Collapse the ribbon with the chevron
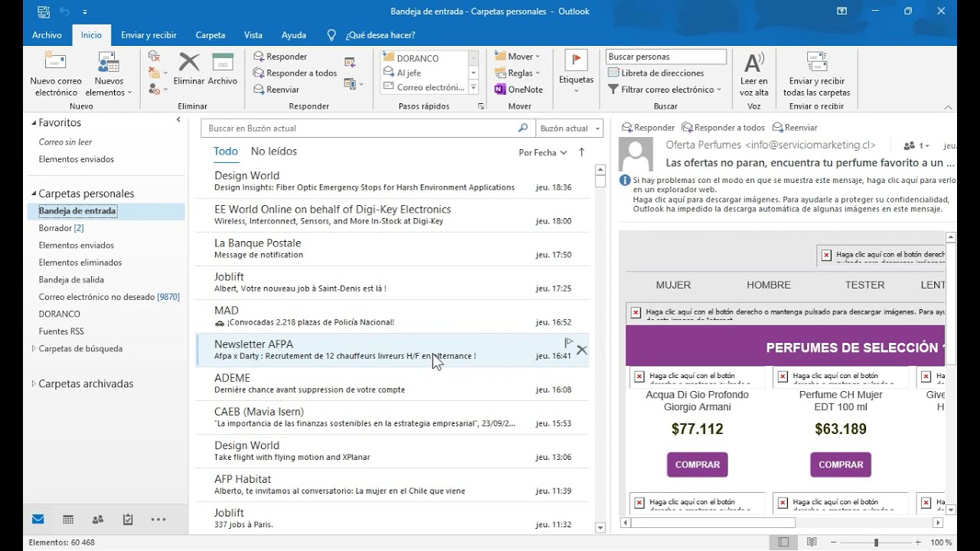The width and height of the screenshot is (980, 551). click(948, 107)
